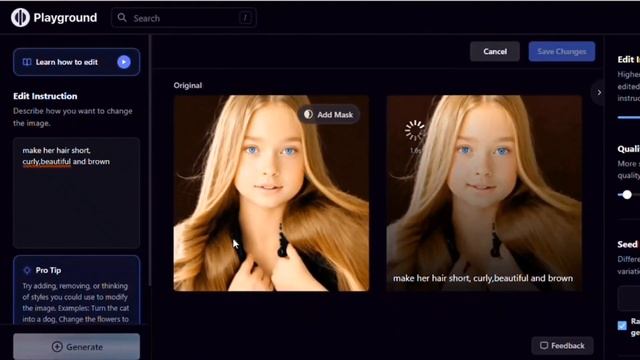This screenshot has height=360, width=640.
Task: Click the half-circle mask icon
Action: point(308,114)
